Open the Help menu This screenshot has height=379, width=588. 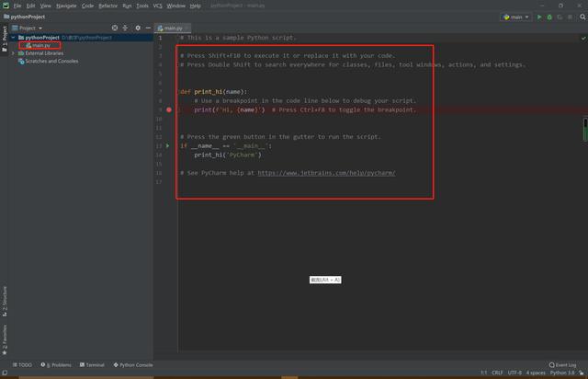click(x=195, y=6)
